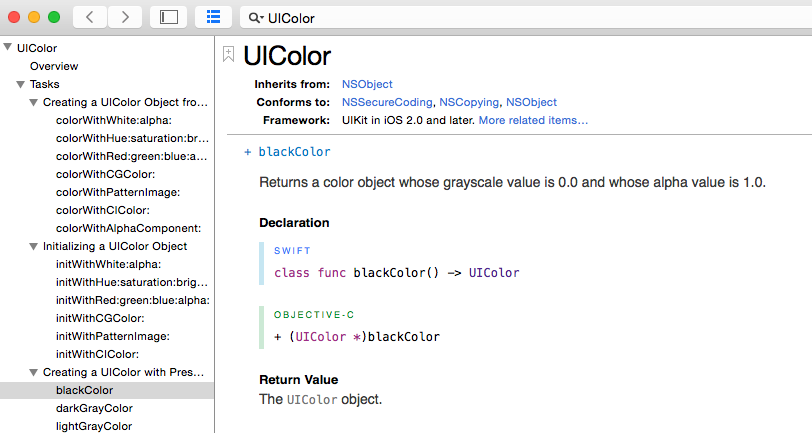
Task: Go forward with the right arrow button
Action: pyautogui.click(x=124, y=17)
